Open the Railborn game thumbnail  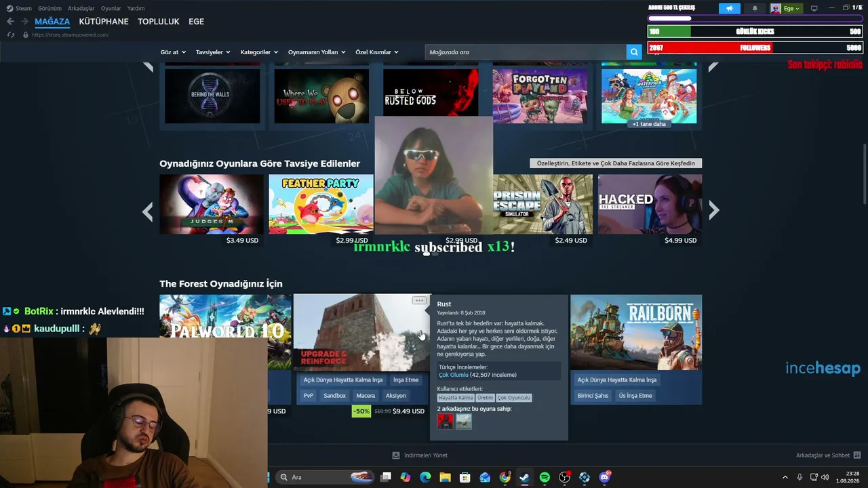[636, 332]
